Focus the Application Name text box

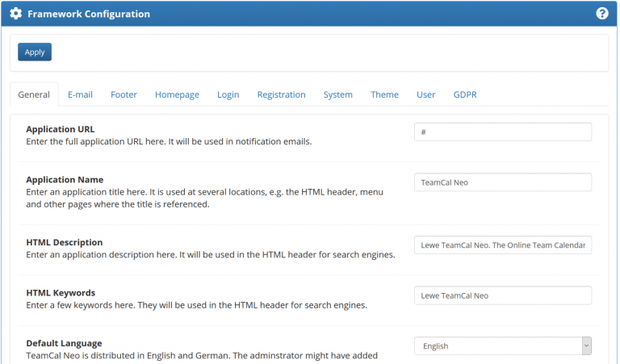(502, 182)
